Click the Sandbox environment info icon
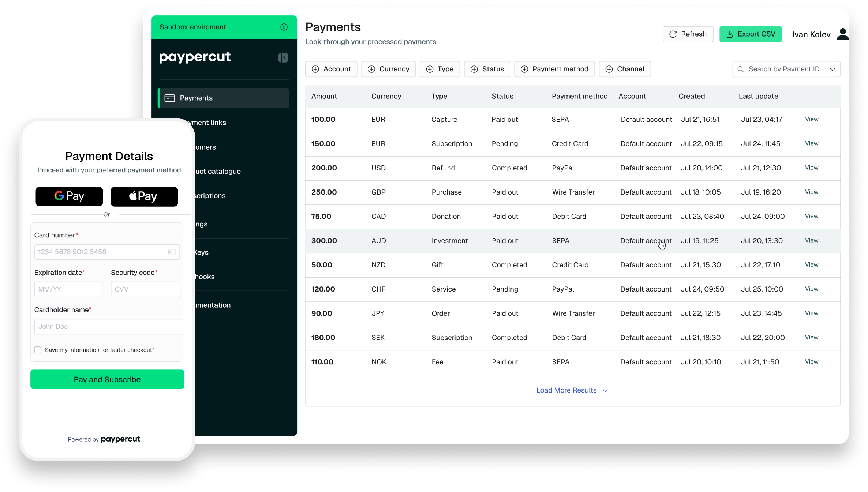868x492 pixels. (284, 27)
